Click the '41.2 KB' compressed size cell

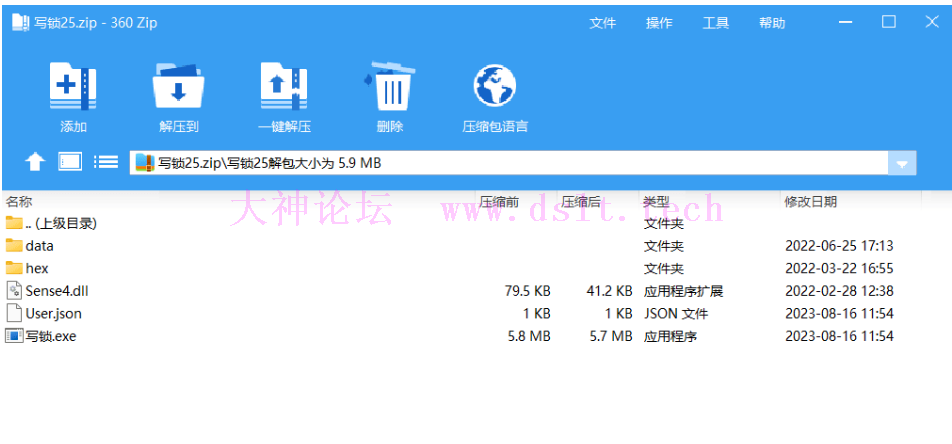(x=610, y=291)
